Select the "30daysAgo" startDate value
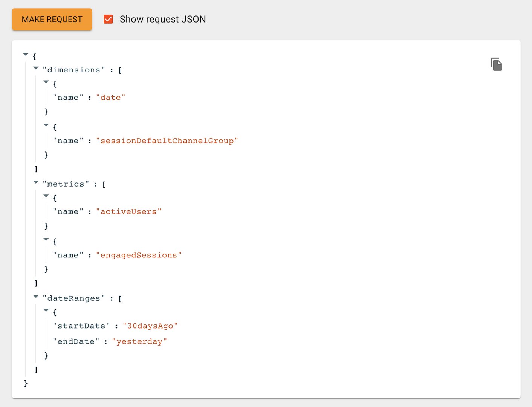 (x=151, y=326)
